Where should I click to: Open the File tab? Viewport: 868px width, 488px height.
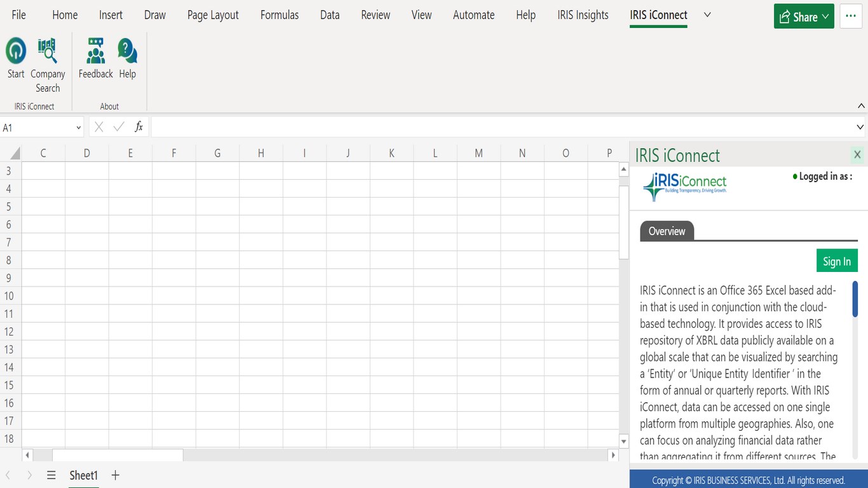pos(19,15)
